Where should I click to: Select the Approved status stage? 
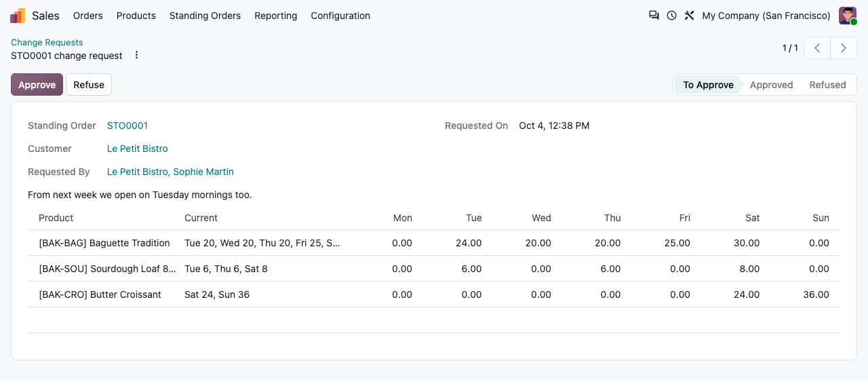click(x=772, y=85)
